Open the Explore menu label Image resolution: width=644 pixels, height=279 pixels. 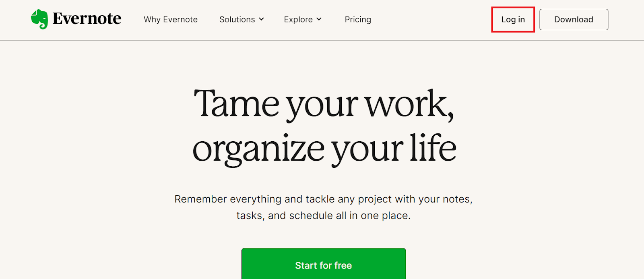298,19
